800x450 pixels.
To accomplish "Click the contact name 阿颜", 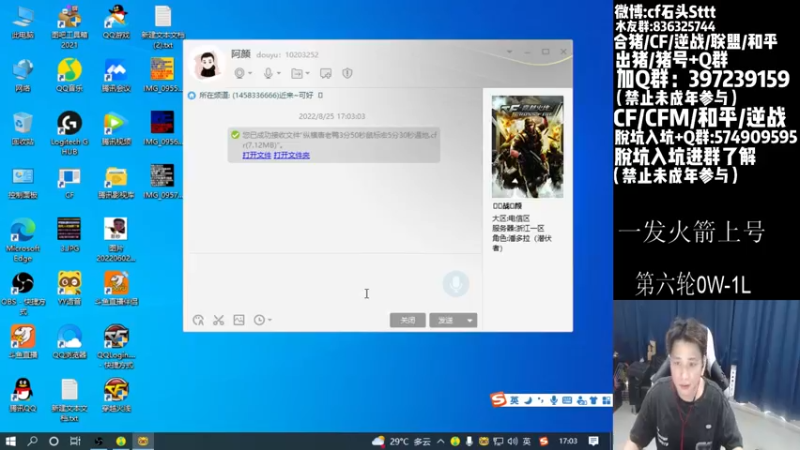I will 241,54.
